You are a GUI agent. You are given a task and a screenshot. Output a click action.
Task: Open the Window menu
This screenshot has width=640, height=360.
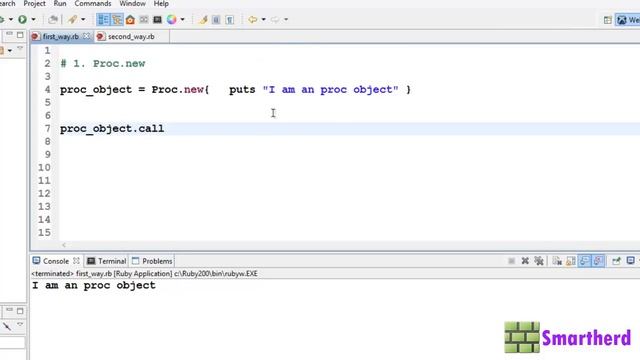pyautogui.click(x=132, y=4)
